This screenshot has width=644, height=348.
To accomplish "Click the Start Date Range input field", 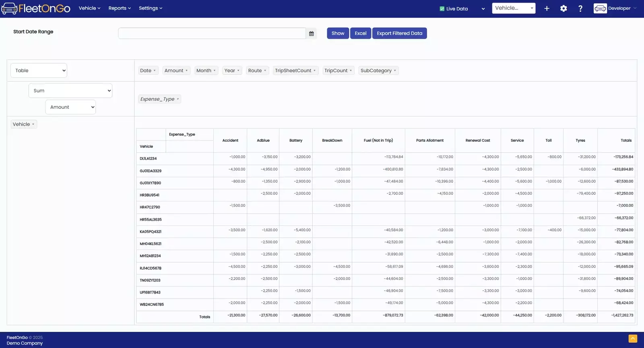I will [212, 33].
